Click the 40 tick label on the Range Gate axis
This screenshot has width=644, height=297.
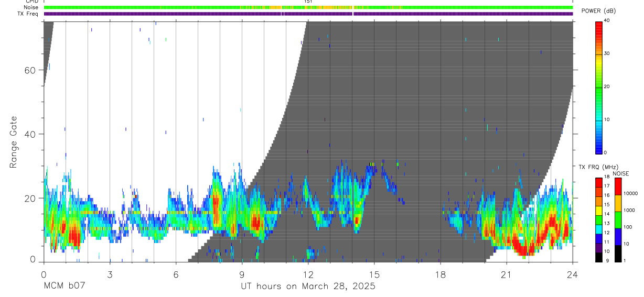click(x=30, y=134)
